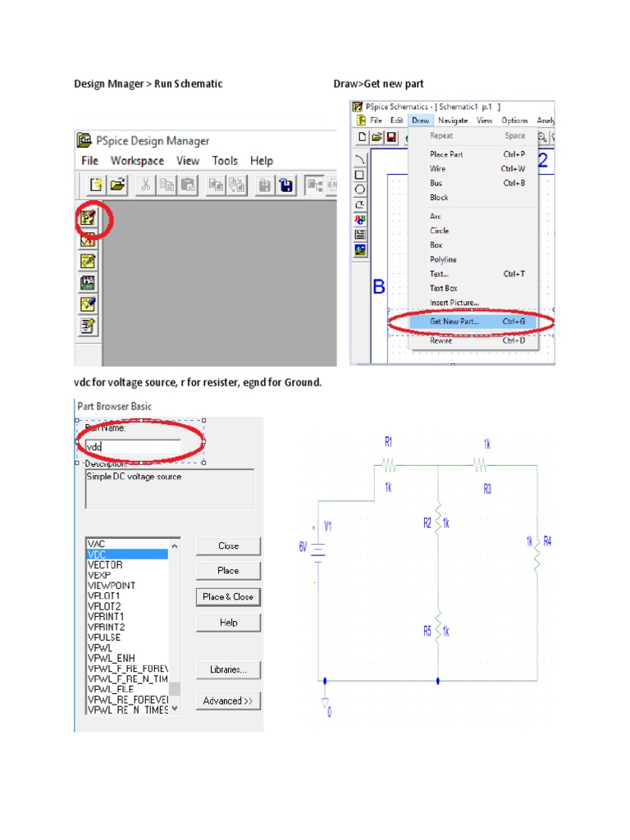Image resolution: width=630 pixels, height=840 pixels.
Task: Choose Place Part from the Draw menu
Action: tap(473, 154)
